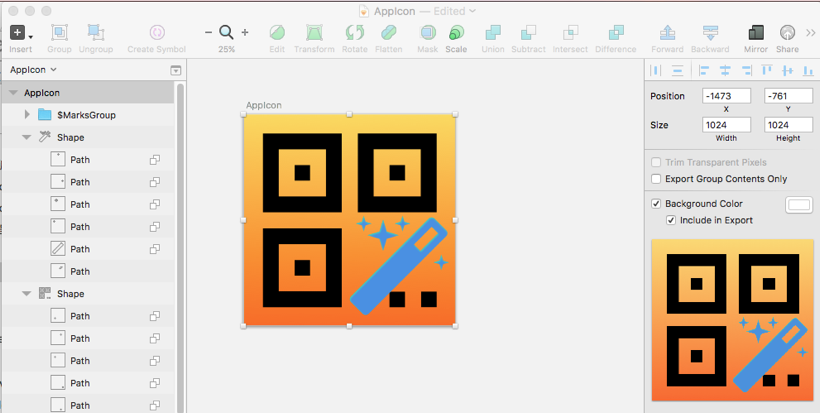Align layers to right edge
This screenshot has width=820, height=413.
pos(746,71)
